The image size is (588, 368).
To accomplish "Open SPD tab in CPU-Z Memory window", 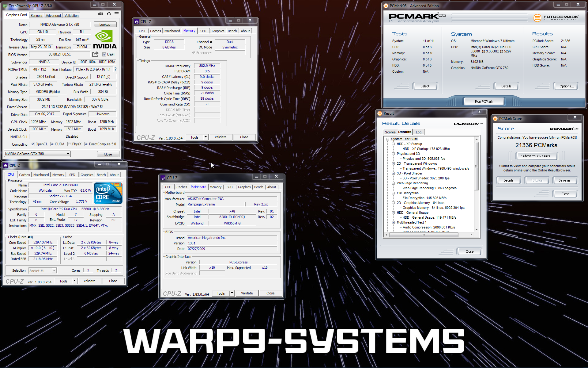I will coord(203,31).
